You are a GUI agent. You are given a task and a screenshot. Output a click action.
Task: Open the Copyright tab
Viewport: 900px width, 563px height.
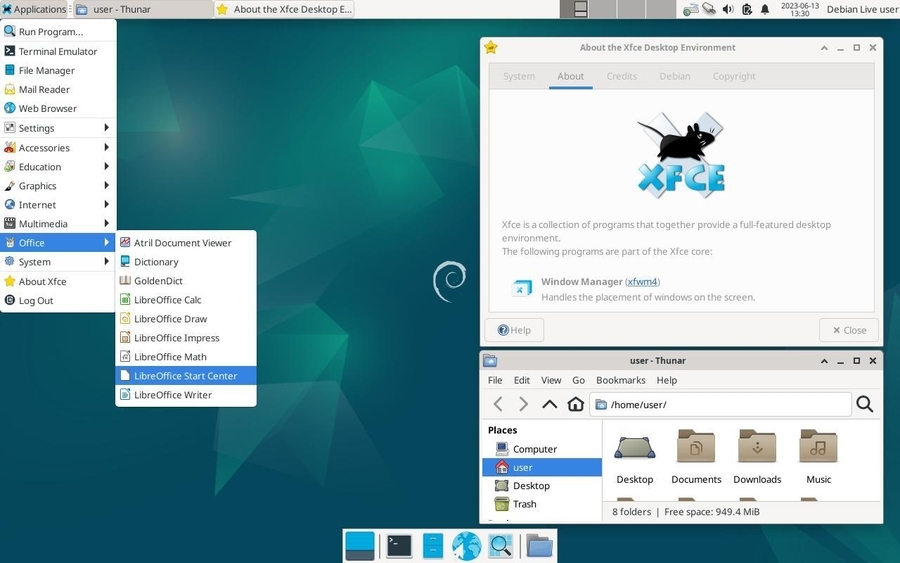(734, 76)
